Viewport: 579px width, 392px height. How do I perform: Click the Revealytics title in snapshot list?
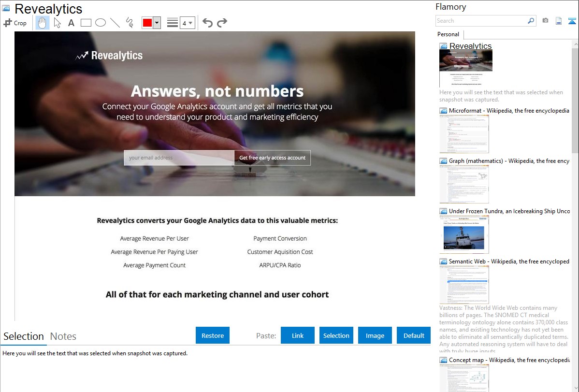470,46
